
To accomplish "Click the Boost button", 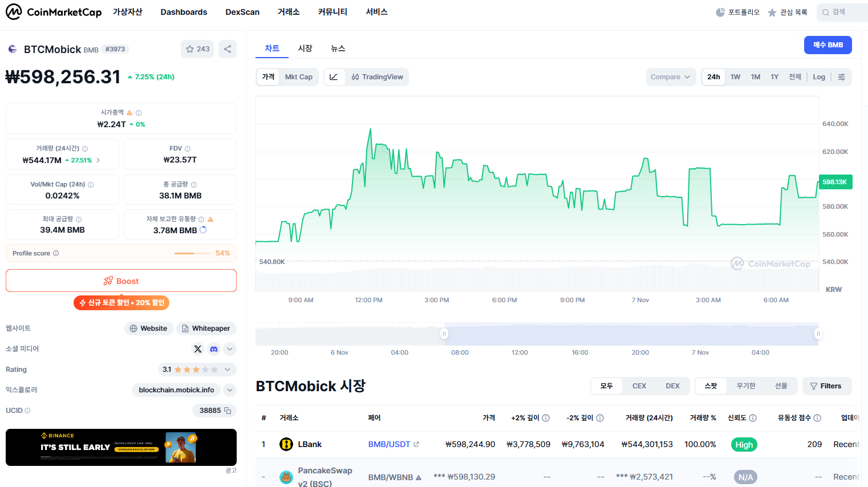I will pos(121,281).
